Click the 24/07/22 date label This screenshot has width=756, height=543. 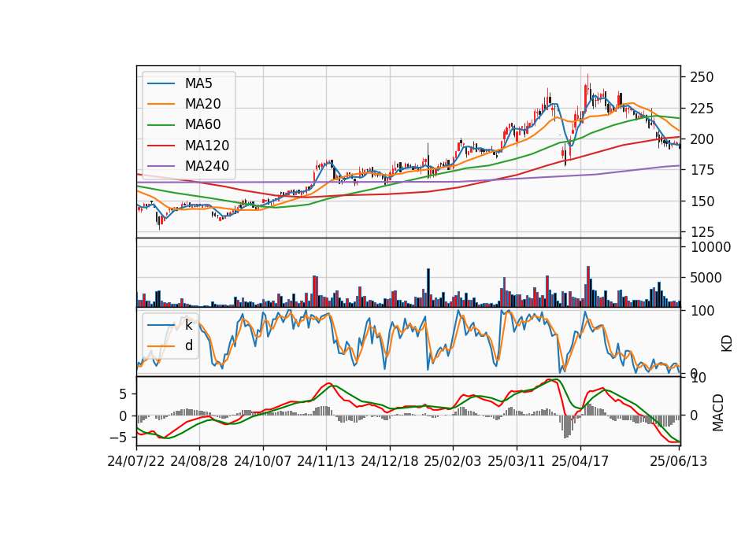tap(136, 461)
